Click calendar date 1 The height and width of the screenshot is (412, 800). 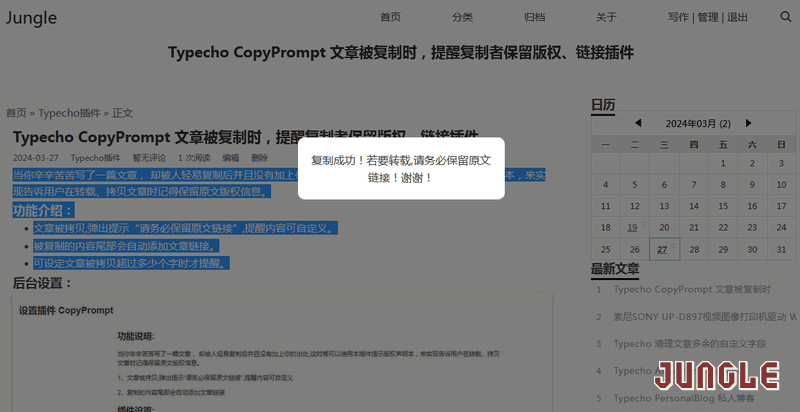pos(723,164)
